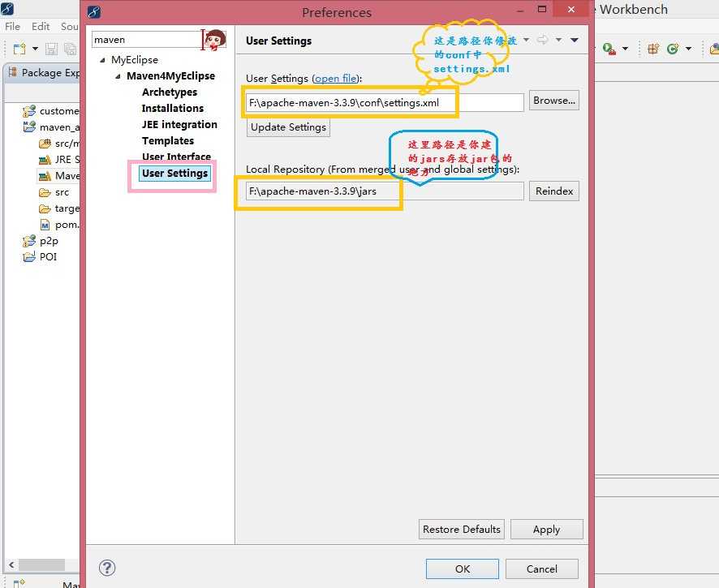Select Archetypes preference page

coord(170,92)
